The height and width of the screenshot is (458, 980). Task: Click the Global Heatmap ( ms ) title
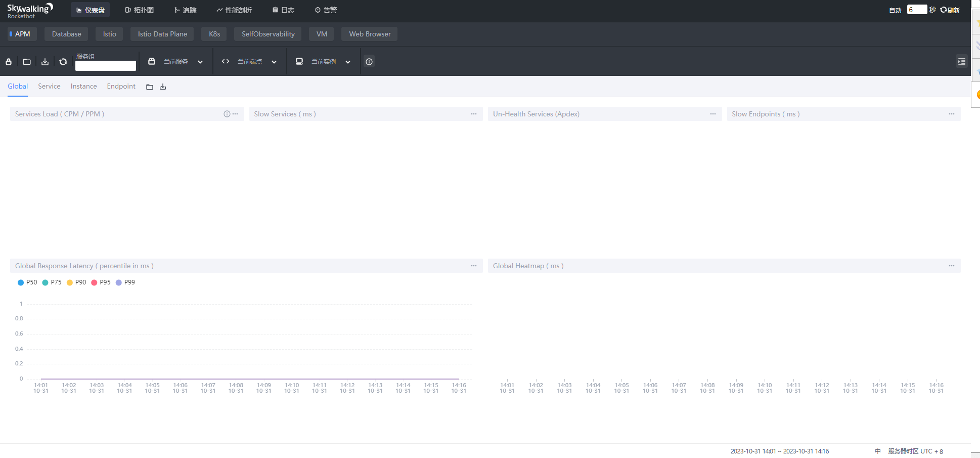point(528,266)
